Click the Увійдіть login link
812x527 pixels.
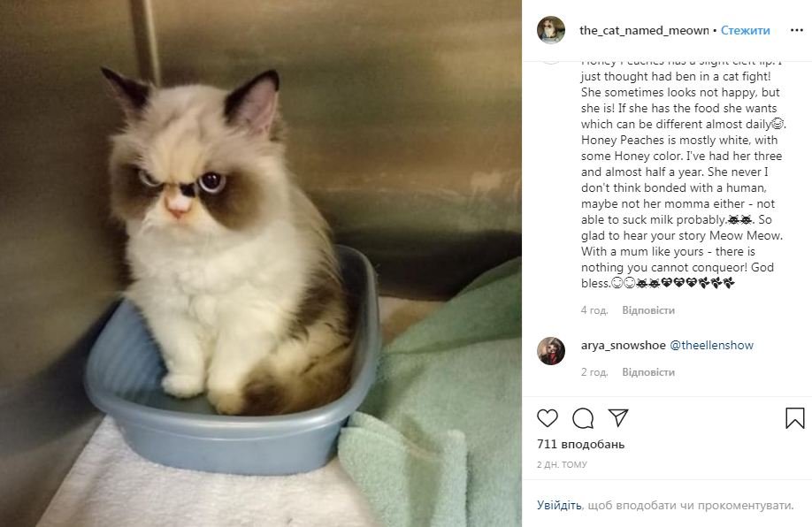[x=559, y=505]
